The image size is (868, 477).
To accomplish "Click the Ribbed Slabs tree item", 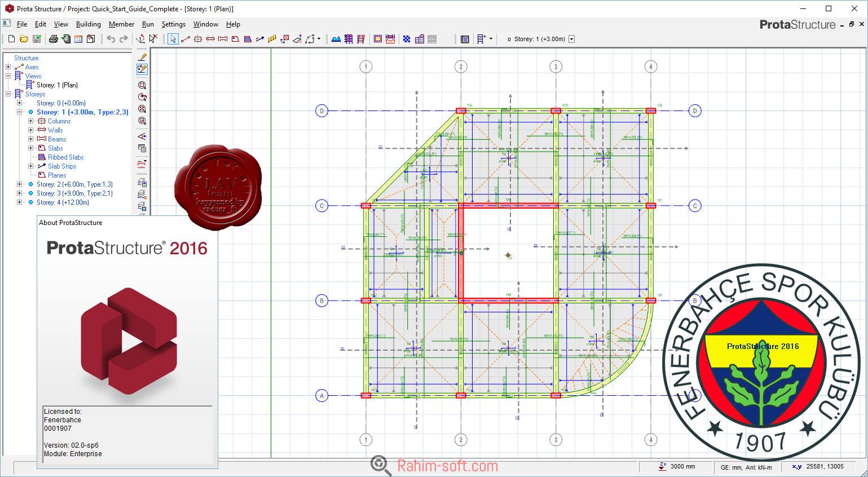I will point(65,157).
